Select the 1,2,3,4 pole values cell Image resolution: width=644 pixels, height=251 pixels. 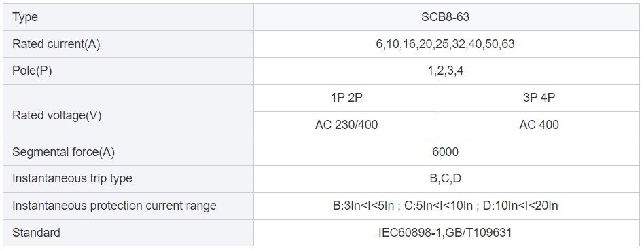[446, 71]
